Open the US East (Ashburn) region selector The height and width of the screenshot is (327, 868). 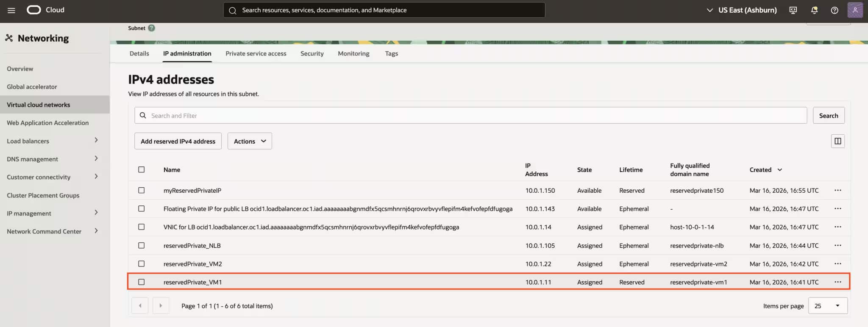(742, 10)
